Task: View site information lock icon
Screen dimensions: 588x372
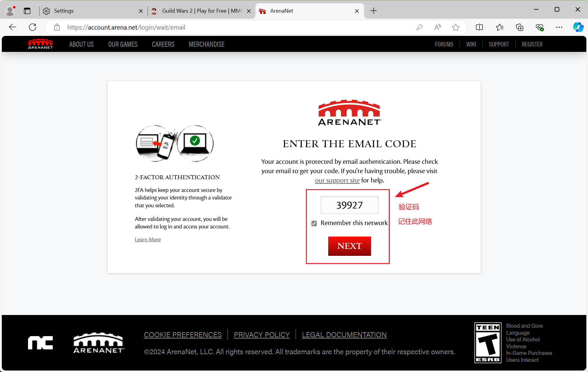Action: click(x=57, y=27)
